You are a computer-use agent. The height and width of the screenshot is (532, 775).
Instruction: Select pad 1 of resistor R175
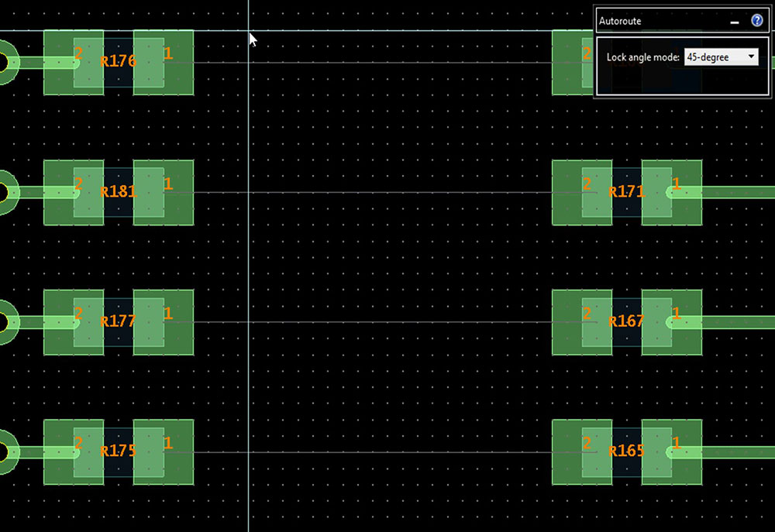tap(164, 452)
